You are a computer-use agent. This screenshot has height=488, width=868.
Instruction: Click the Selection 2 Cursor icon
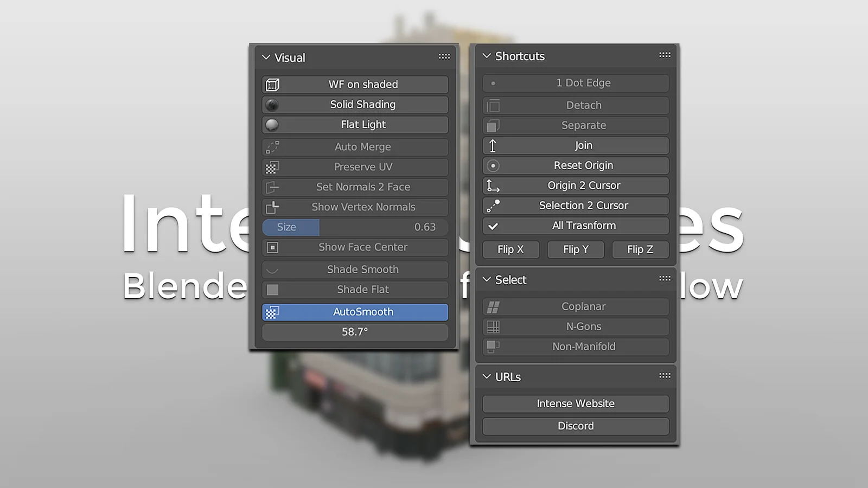click(493, 205)
